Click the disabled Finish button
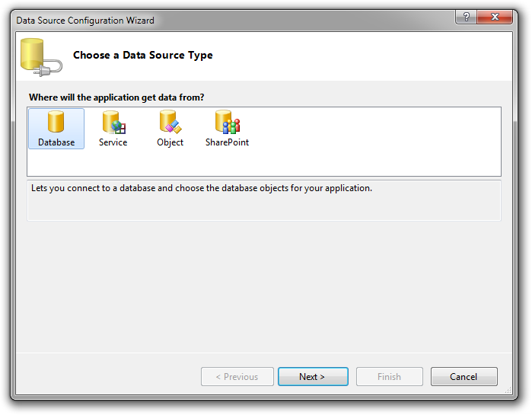The width and height of the screenshot is (532, 415). coord(389,376)
